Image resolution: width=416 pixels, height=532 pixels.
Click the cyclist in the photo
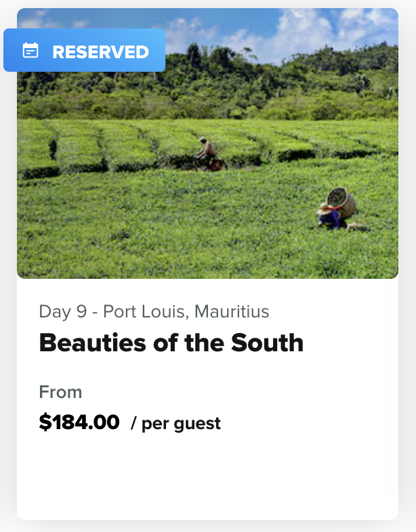click(207, 154)
